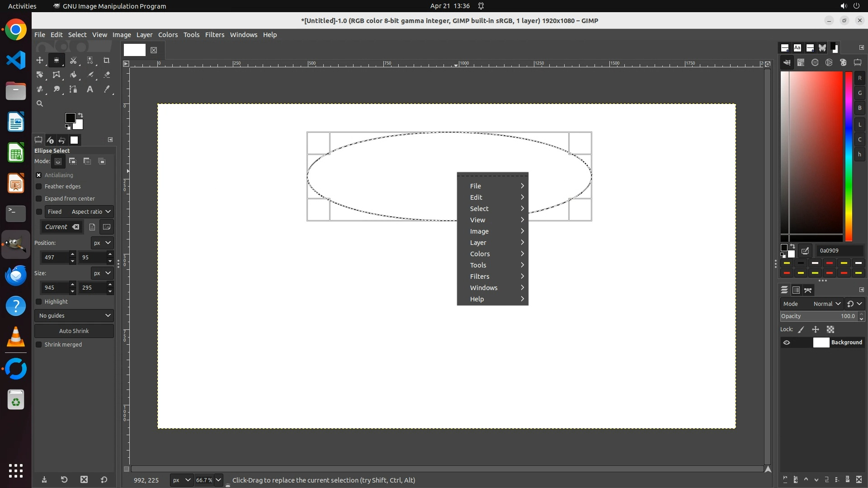
Task: Disable the Antialiasing checkbox
Action: (x=39, y=175)
